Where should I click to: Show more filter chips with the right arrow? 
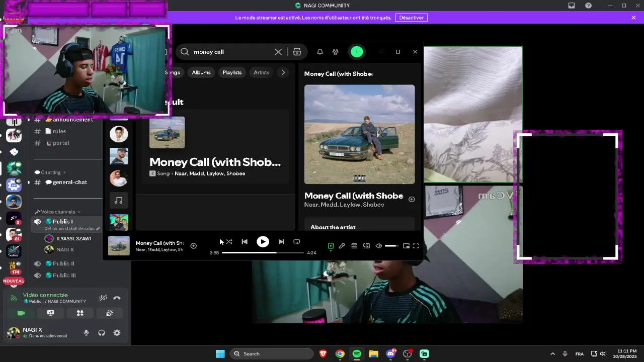click(x=283, y=72)
